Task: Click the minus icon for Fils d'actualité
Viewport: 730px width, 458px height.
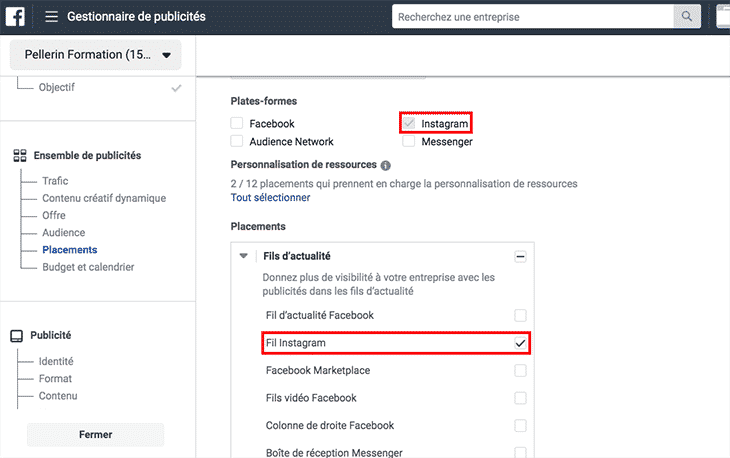Action: 520,257
